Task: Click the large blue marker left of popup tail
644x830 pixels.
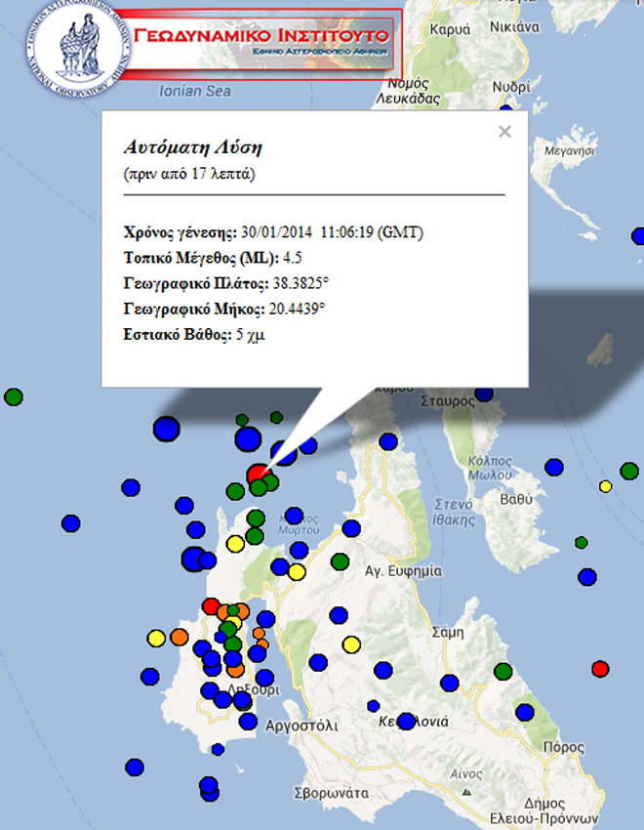Action: pyautogui.click(x=167, y=429)
